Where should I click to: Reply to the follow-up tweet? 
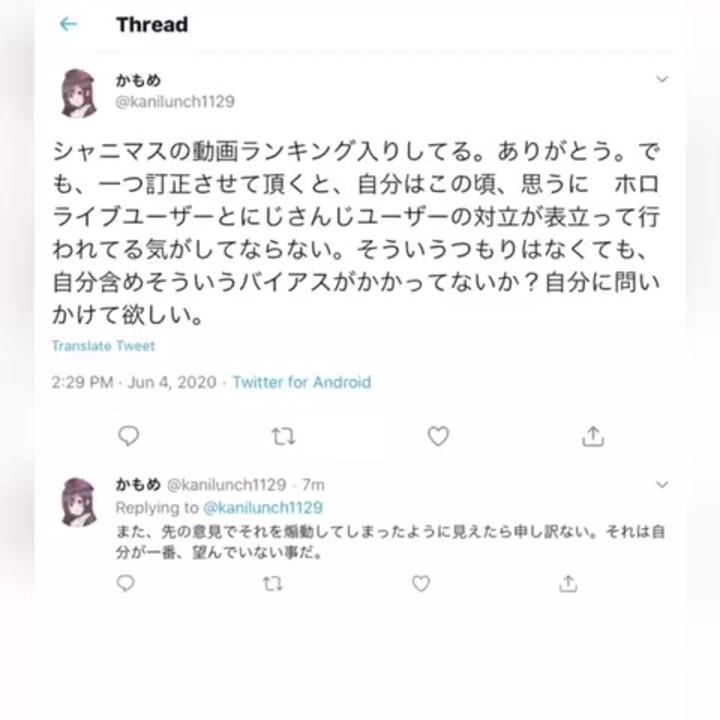[125, 583]
